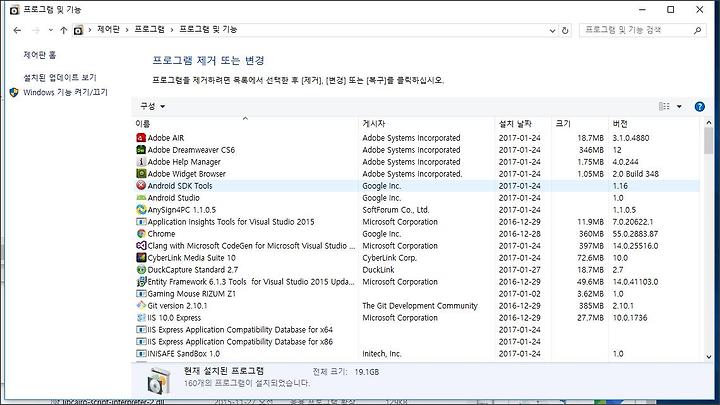Open the recent locations dropdown arrow

click(51, 30)
